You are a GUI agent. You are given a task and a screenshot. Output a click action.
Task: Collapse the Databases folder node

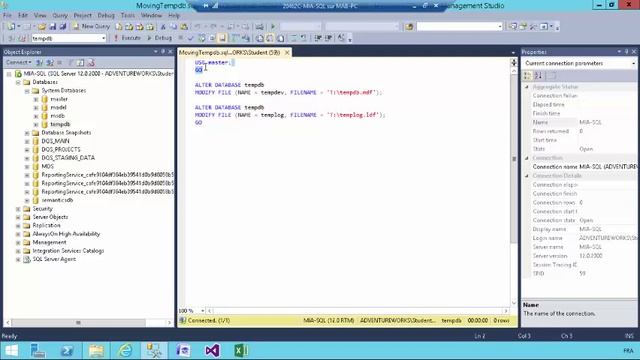(18, 82)
